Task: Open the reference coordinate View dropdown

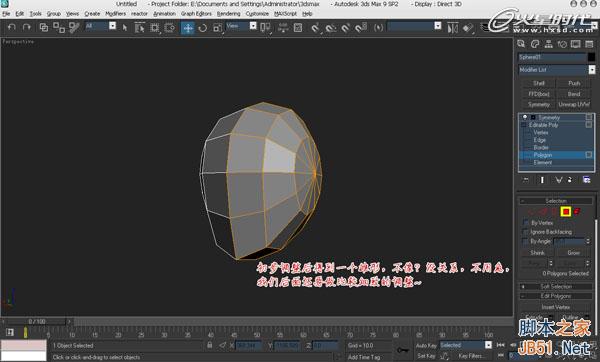Action: pos(253,26)
